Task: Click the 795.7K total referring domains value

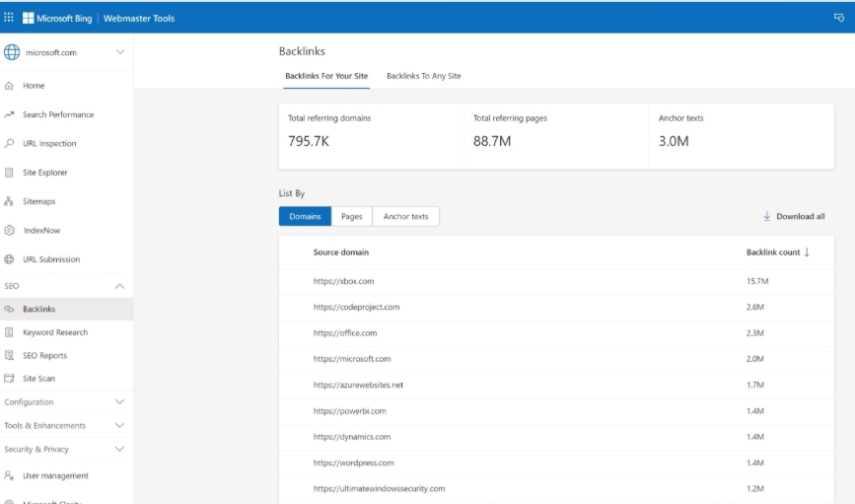Action: point(309,141)
